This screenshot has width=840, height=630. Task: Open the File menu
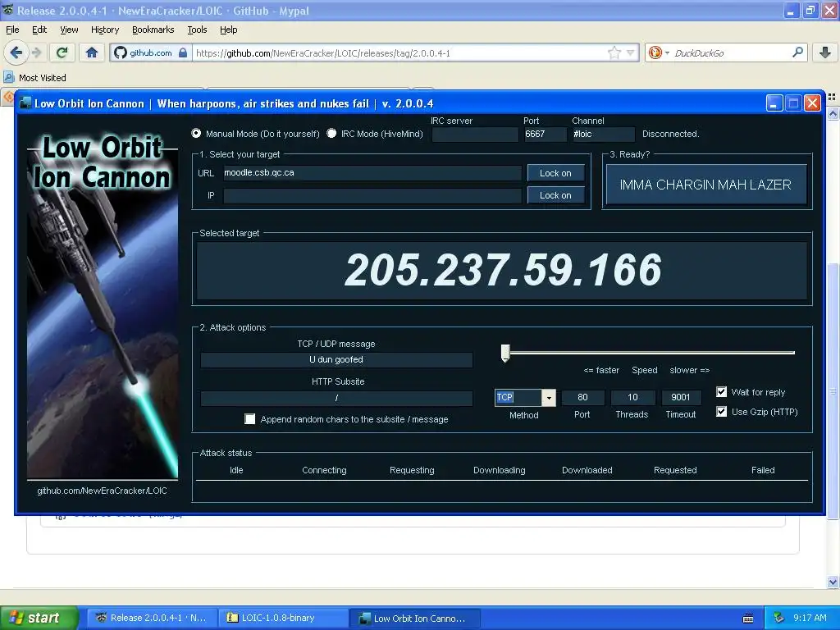pyautogui.click(x=12, y=30)
